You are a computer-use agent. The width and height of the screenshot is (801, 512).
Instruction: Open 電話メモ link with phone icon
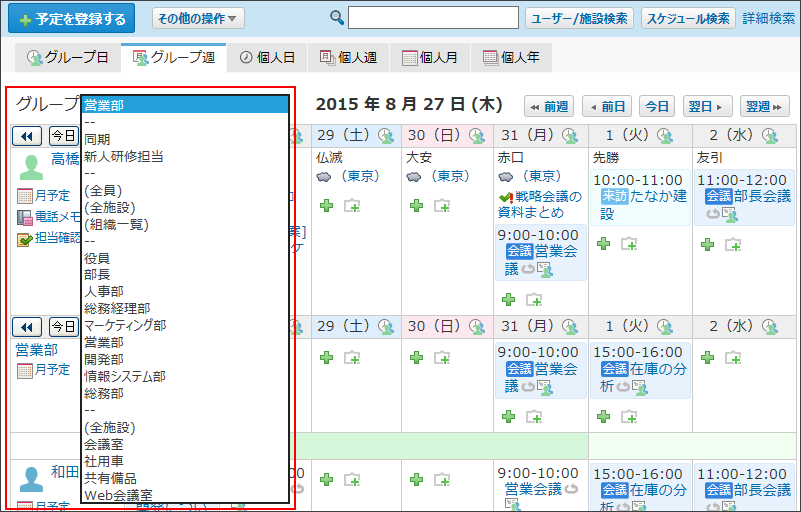pos(57,217)
